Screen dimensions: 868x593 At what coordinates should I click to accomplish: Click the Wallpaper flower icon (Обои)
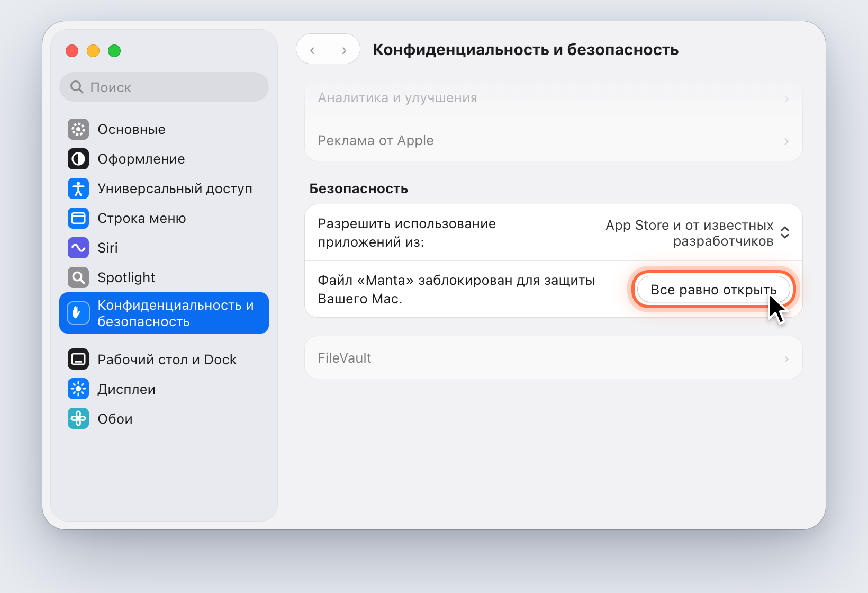point(78,419)
